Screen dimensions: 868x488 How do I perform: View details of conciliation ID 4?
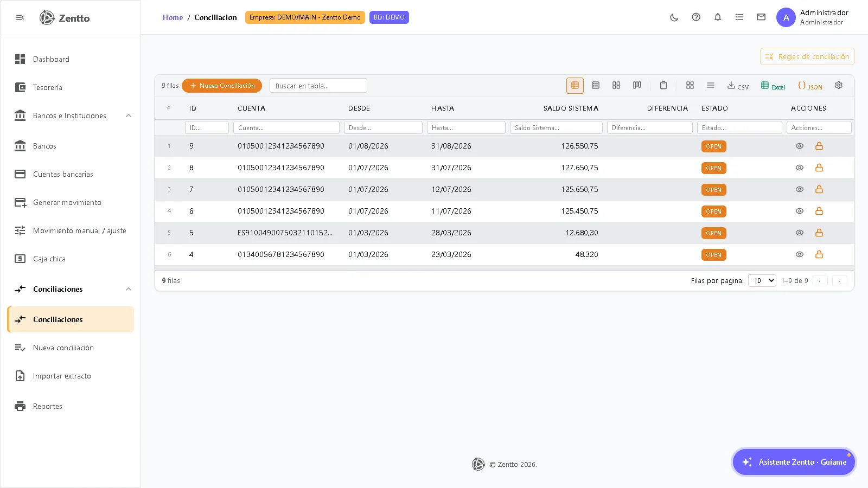tap(800, 254)
